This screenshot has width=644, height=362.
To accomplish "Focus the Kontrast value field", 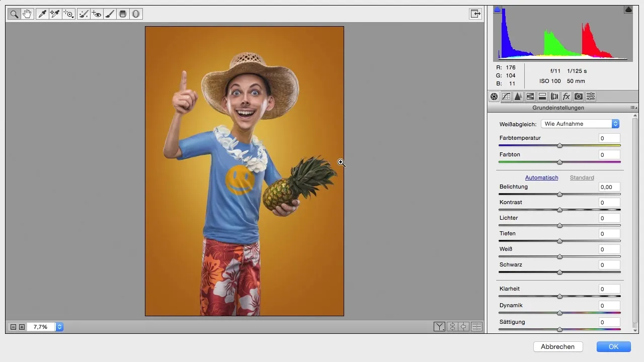I will [x=609, y=203].
